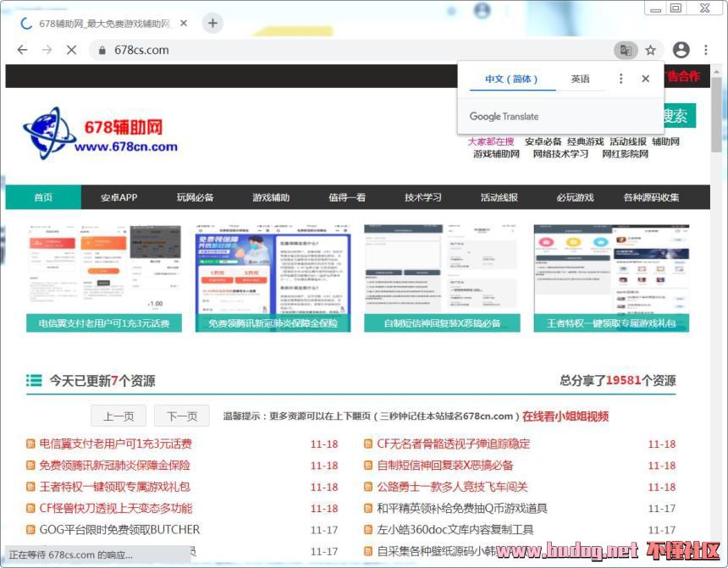
Task: Click the orange icon beside CF怪兽快刀 article
Action: tap(30, 508)
